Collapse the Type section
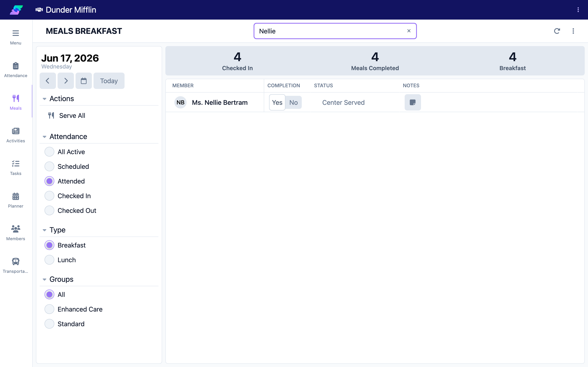This screenshot has height=367, width=588. (45, 230)
